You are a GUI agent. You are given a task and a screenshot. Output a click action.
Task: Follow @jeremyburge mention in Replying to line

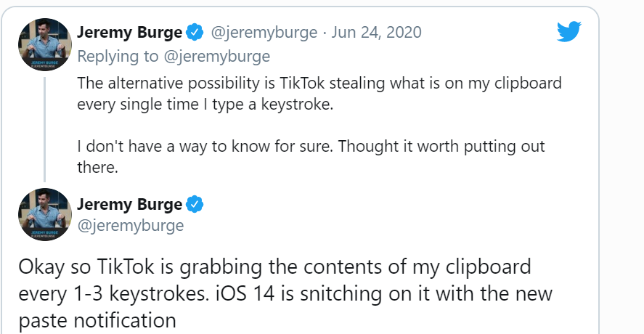click(x=217, y=57)
